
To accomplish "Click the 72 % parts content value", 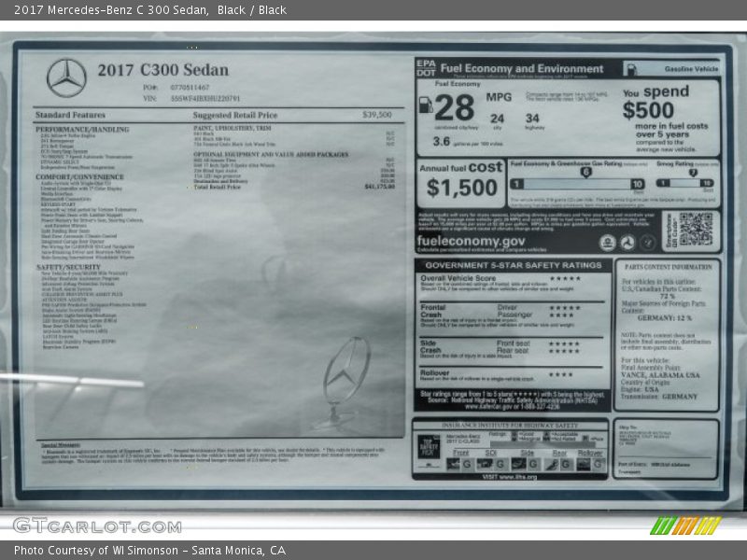I will tap(668, 296).
